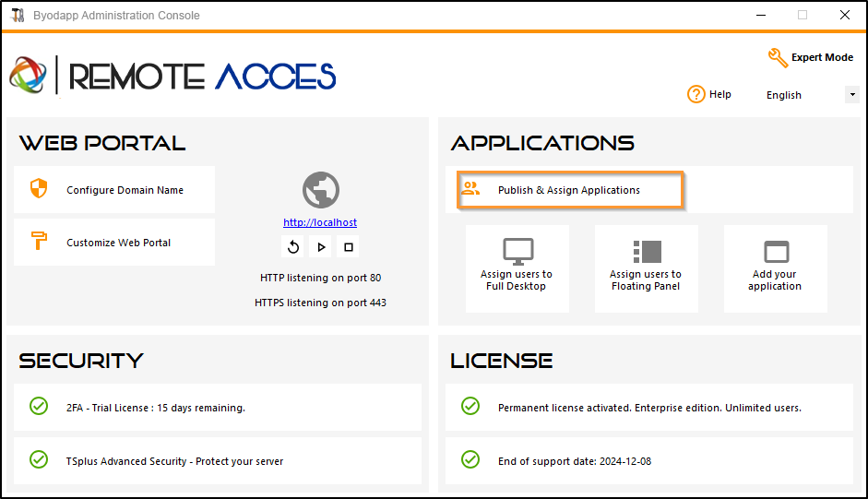Image resolution: width=868 pixels, height=499 pixels.
Task: Click Customize Web Portal
Action: click(114, 243)
